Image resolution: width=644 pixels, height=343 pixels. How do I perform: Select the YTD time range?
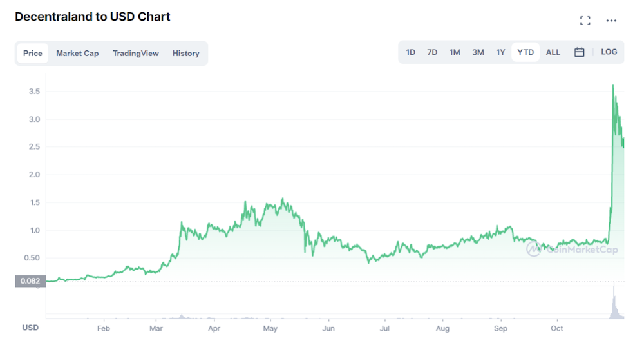526,52
